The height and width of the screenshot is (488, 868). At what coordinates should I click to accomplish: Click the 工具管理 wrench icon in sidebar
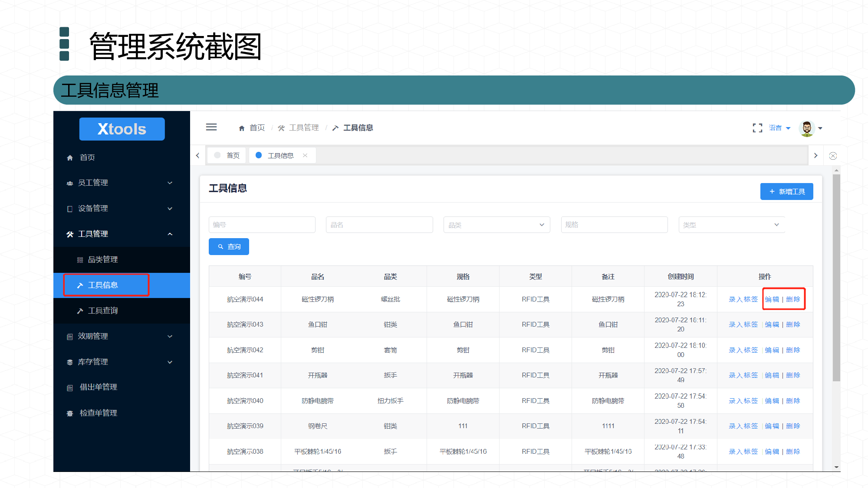click(x=69, y=234)
